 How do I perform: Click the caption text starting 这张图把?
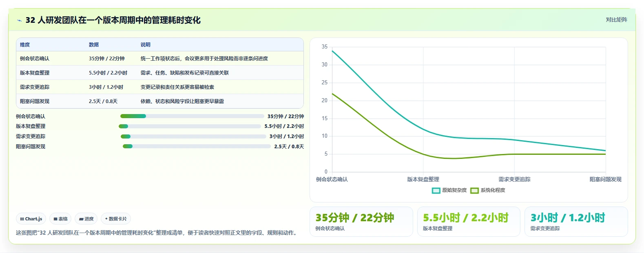tap(157, 233)
